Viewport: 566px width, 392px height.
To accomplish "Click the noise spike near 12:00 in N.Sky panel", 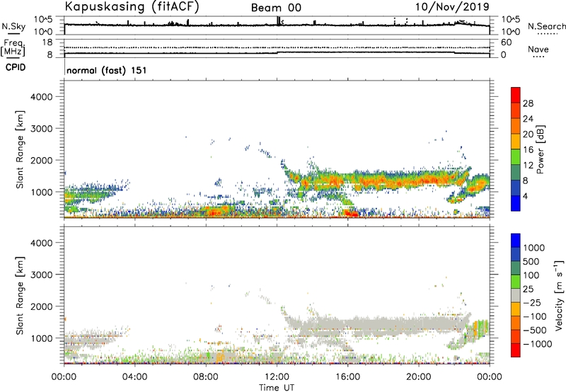I will [278, 21].
